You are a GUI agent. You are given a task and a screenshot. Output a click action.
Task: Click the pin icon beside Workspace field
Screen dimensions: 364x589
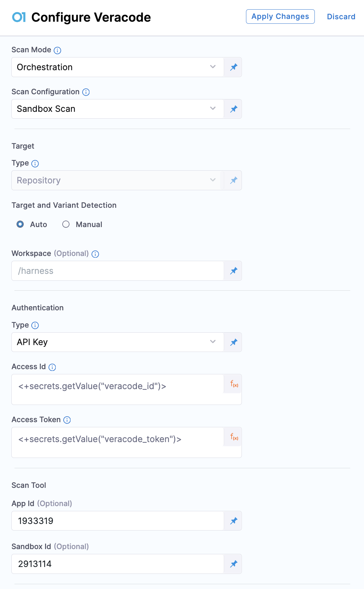pyautogui.click(x=234, y=271)
